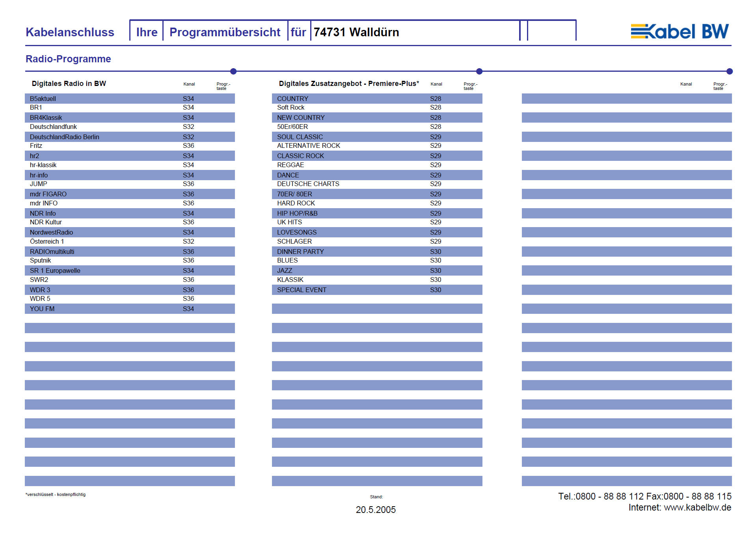The width and height of the screenshot is (756, 535).
Task: Click the Kabel BW logo
Action: [x=680, y=32]
